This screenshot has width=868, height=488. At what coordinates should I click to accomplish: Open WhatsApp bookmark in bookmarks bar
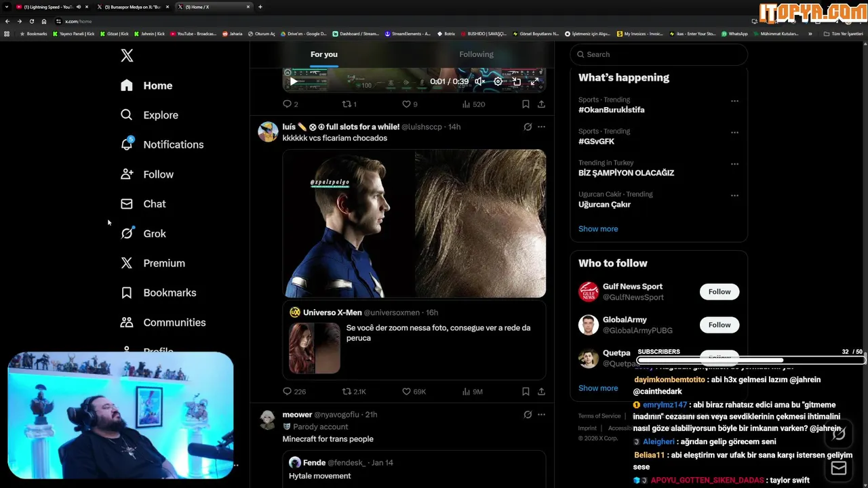click(735, 34)
